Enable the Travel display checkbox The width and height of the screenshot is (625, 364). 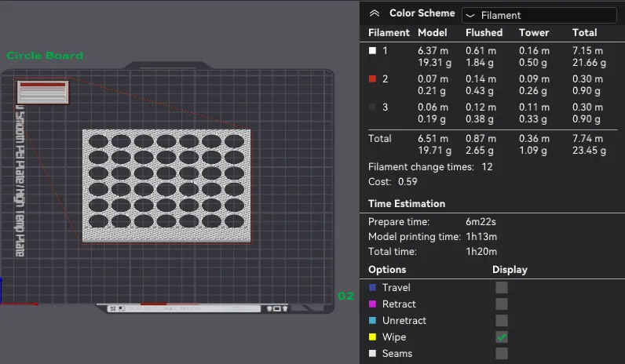tap(502, 288)
